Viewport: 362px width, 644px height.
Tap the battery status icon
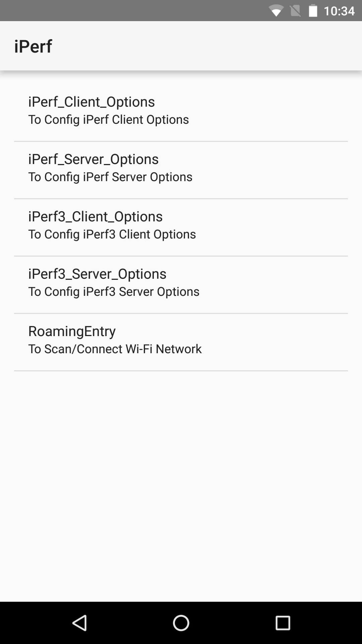tap(313, 11)
